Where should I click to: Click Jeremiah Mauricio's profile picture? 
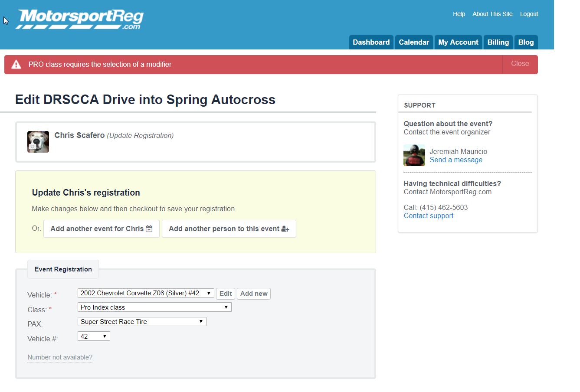414,155
